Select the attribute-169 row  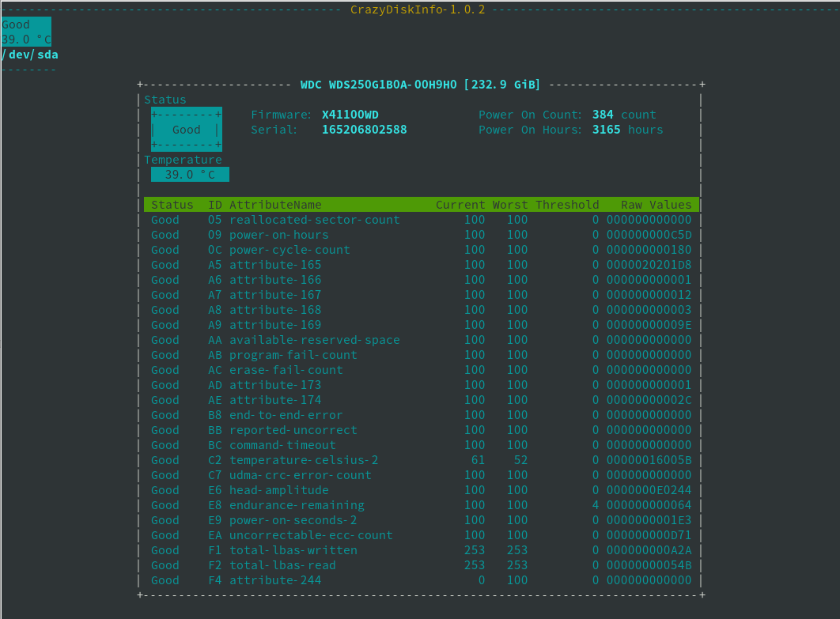[x=422, y=324]
